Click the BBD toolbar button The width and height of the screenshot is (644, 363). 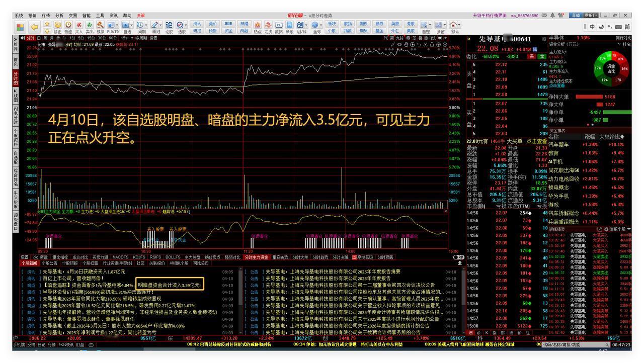pyautogui.click(x=228, y=23)
